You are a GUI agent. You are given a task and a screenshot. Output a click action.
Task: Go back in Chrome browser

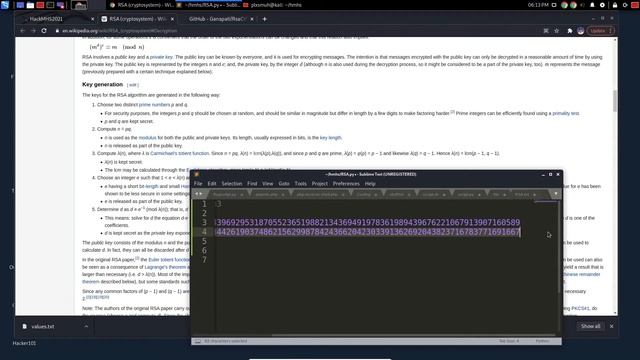pyautogui.click(x=22, y=31)
